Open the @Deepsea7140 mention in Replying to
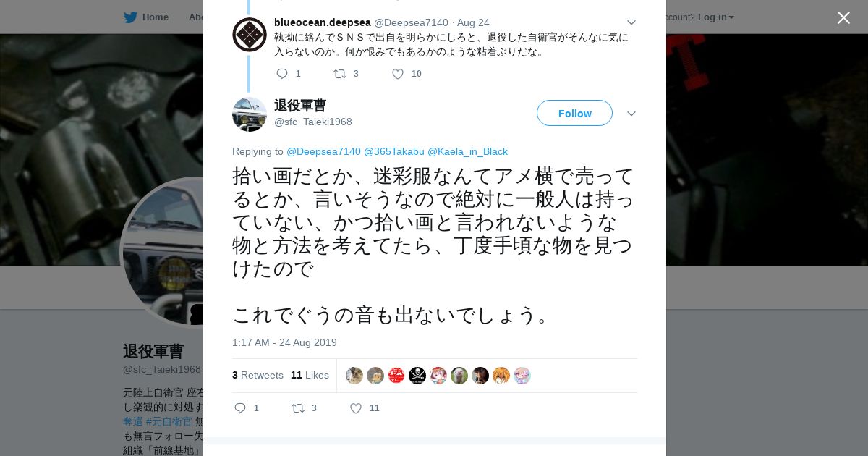868x456 pixels. [323, 151]
